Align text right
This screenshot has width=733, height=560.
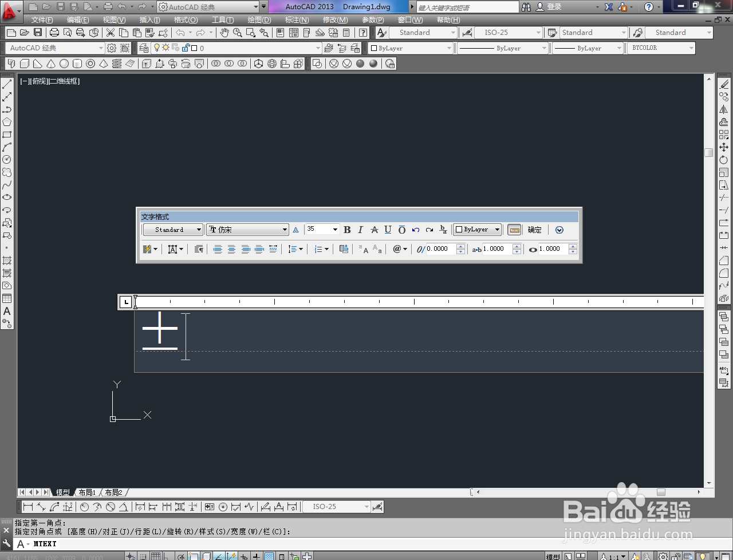(x=245, y=249)
